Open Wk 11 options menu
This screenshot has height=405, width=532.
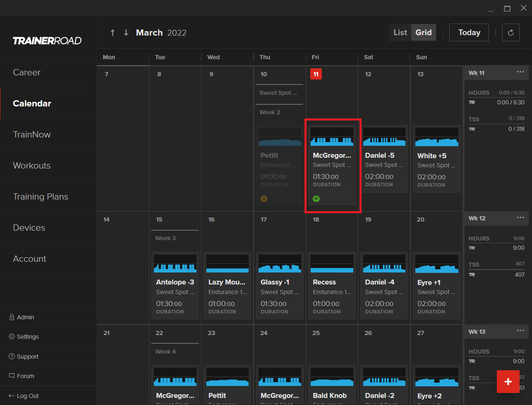coord(520,72)
